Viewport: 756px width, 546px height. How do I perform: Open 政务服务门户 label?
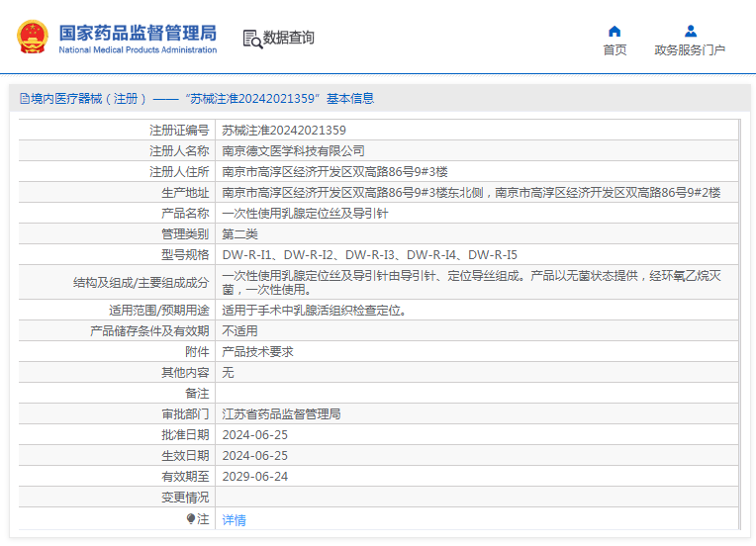tap(690, 50)
